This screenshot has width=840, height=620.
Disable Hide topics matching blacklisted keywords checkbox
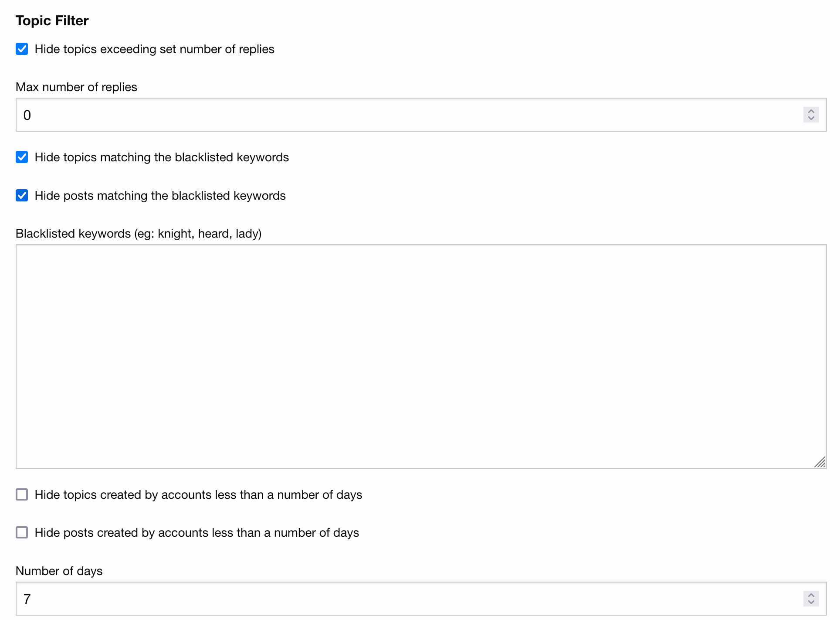coord(22,157)
